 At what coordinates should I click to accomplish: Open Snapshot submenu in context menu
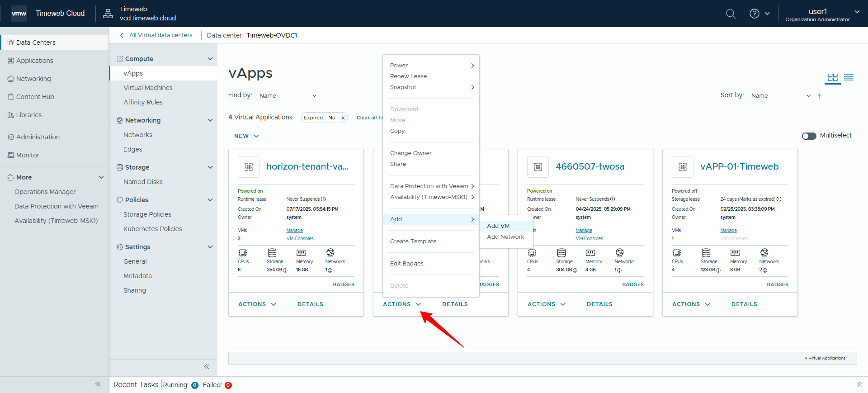pos(431,87)
